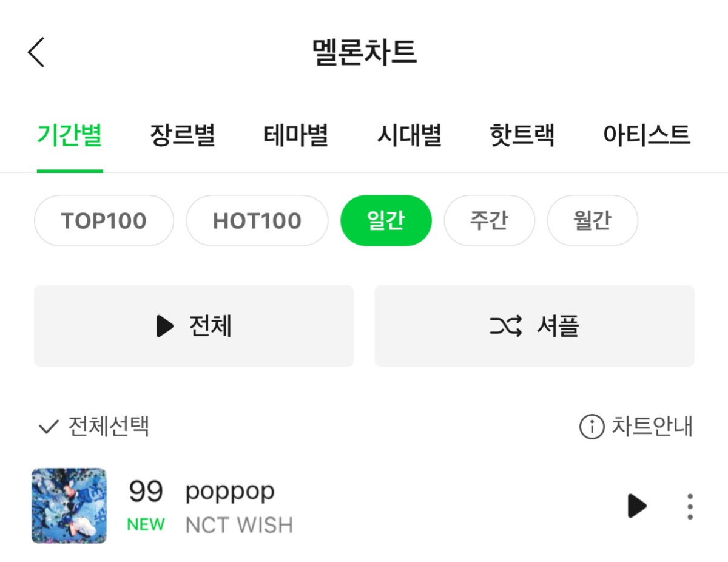This screenshot has width=728, height=562.
Task: Switch to the 월간 monthly chart
Action: pos(592,221)
